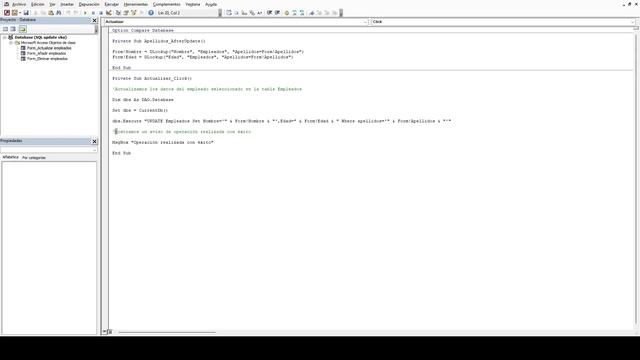Screen dimensions: 640x360
Task: Click the code window vertical scrollbar
Action: [636, 180]
